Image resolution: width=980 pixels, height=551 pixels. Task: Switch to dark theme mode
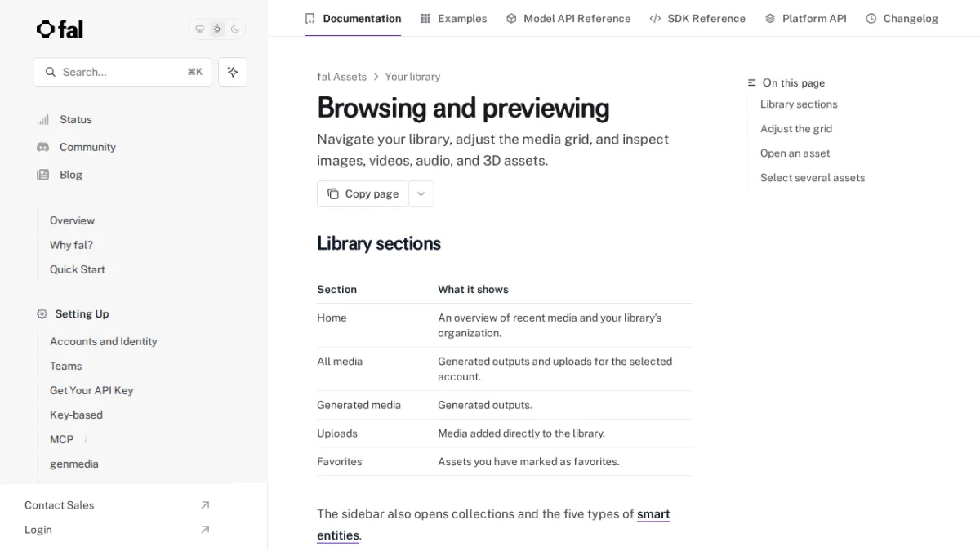pyautogui.click(x=235, y=29)
